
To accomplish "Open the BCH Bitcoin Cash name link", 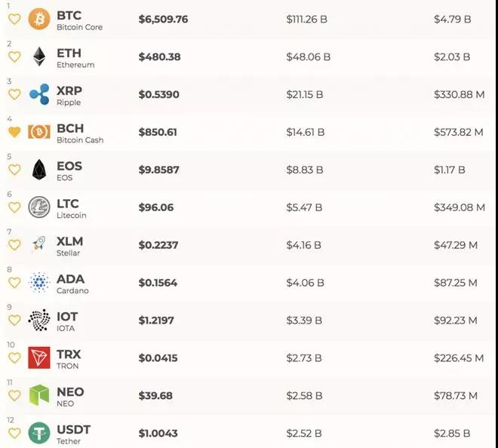I will [80, 133].
